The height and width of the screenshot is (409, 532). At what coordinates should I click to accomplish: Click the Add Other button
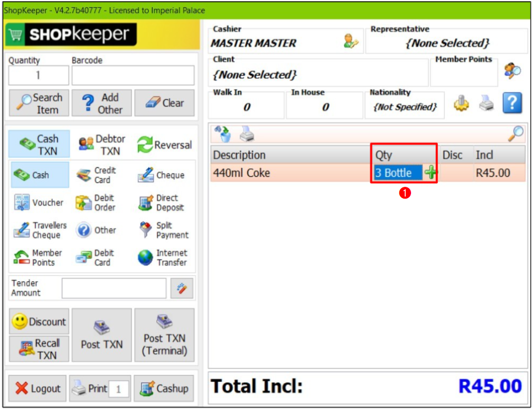pyautogui.click(x=102, y=103)
